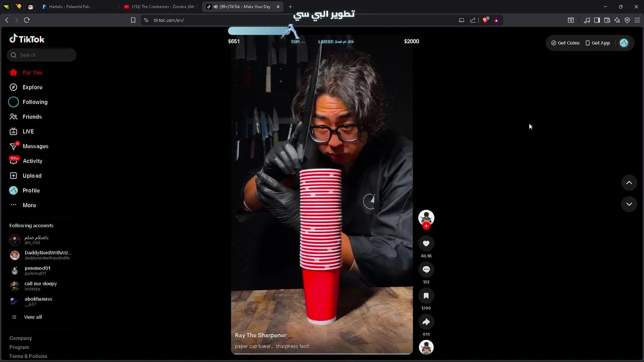Image resolution: width=644 pixels, height=362 pixels.
Task: Click the install/cast icon in address bar
Action: pyautogui.click(x=461, y=20)
